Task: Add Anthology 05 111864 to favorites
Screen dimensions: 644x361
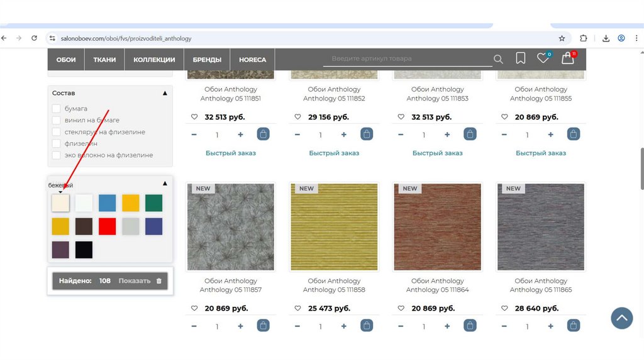Action: [401, 308]
